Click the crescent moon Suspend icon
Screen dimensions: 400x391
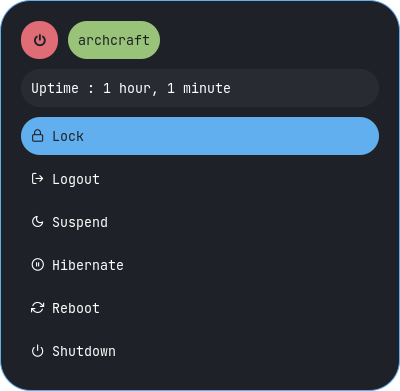click(37, 222)
